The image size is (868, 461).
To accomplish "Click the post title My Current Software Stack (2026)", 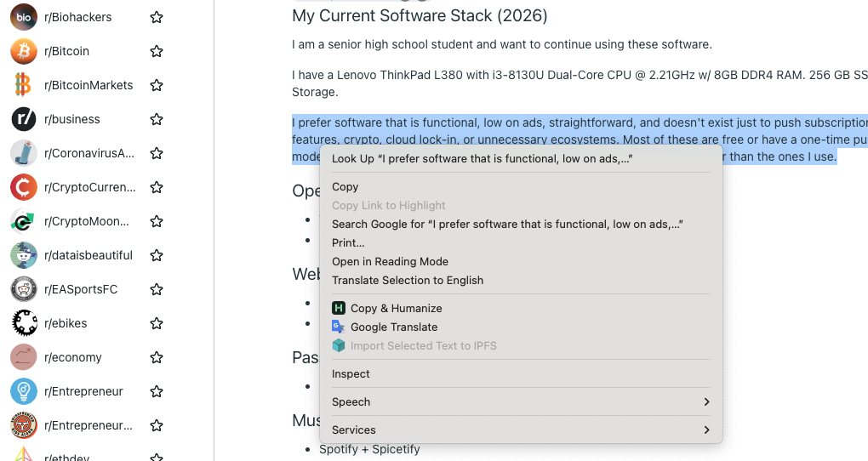I will 420,15.
